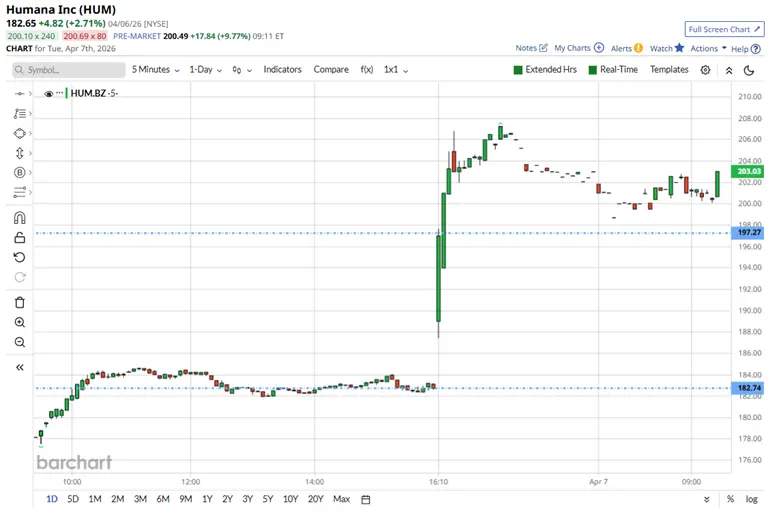Select the 1M period tab

pyautogui.click(x=95, y=499)
